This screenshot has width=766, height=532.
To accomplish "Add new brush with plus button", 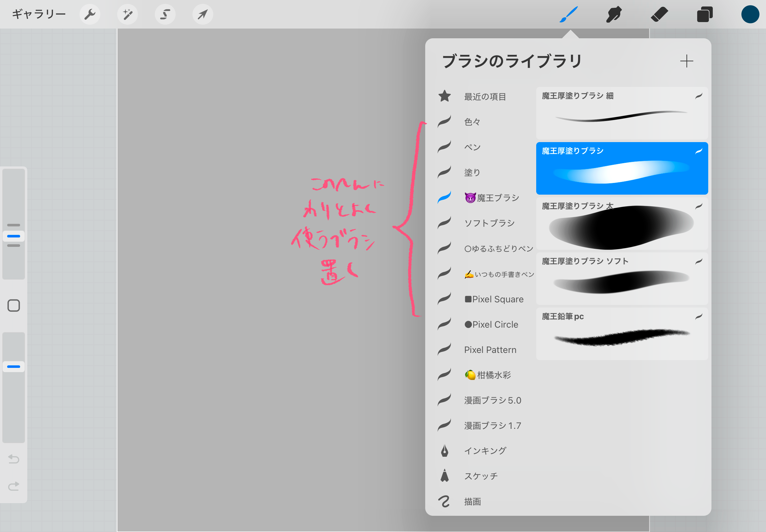I will click(x=686, y=61).
